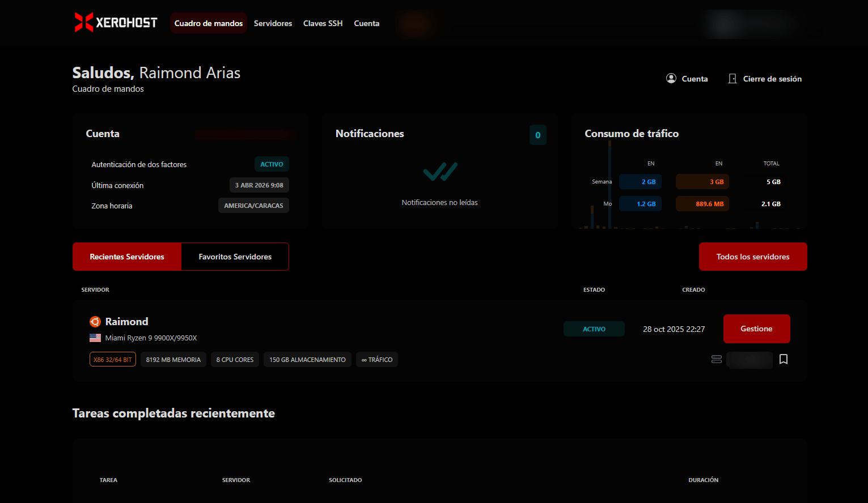868x503 pixels.
Task: Click the US flag icon next to Miami
Action: [95, 338]
